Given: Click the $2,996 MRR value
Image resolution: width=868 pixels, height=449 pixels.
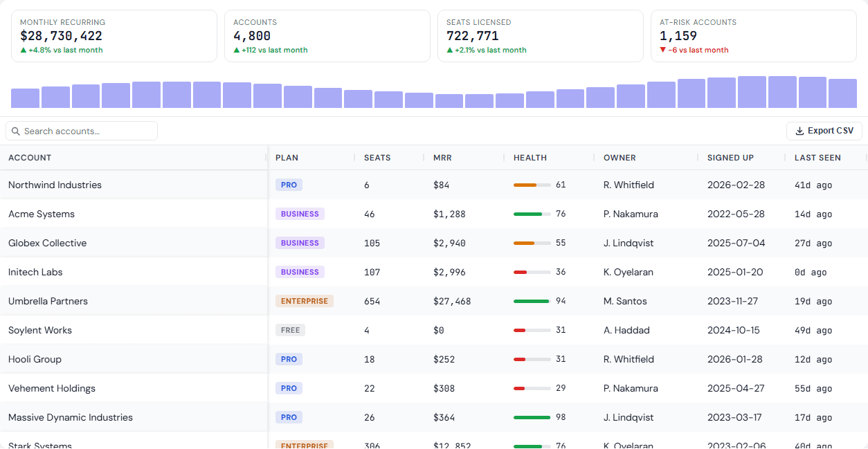Looking at the screenshot, I should click(x=449, y=272).
